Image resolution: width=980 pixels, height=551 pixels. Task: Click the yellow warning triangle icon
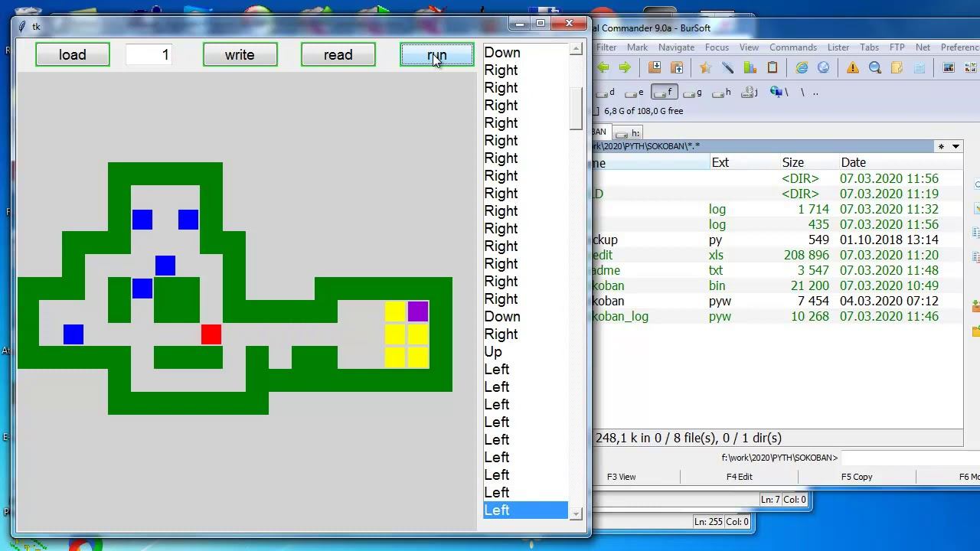[853, 67]
